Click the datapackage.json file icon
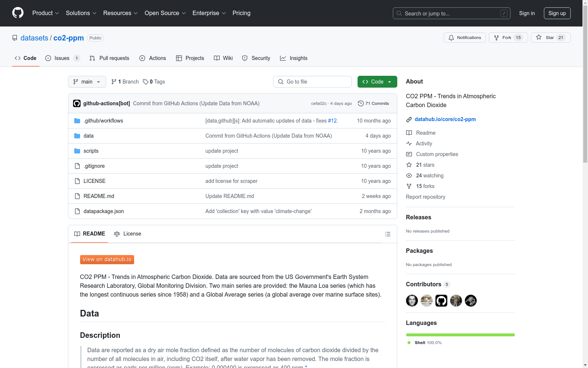This screenshot has height=368, width=588. coord(77,211)
